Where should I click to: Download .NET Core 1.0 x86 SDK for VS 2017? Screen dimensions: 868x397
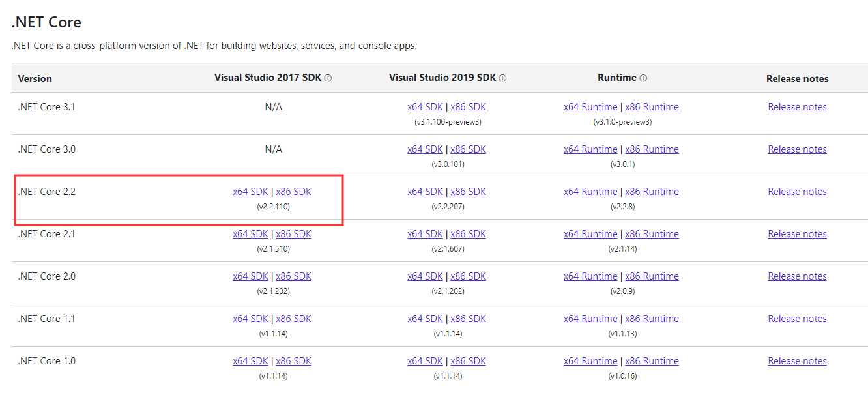(293, 361)
